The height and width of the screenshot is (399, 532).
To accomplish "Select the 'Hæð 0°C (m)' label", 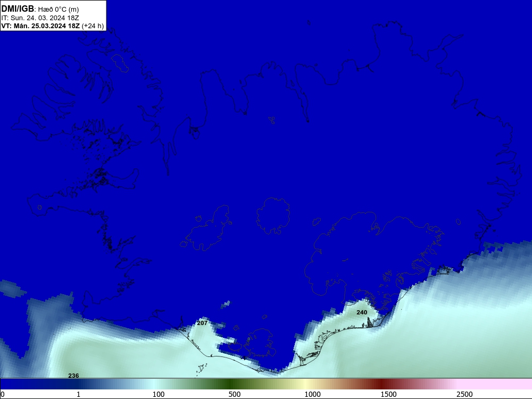I will (x=59, y=9).
